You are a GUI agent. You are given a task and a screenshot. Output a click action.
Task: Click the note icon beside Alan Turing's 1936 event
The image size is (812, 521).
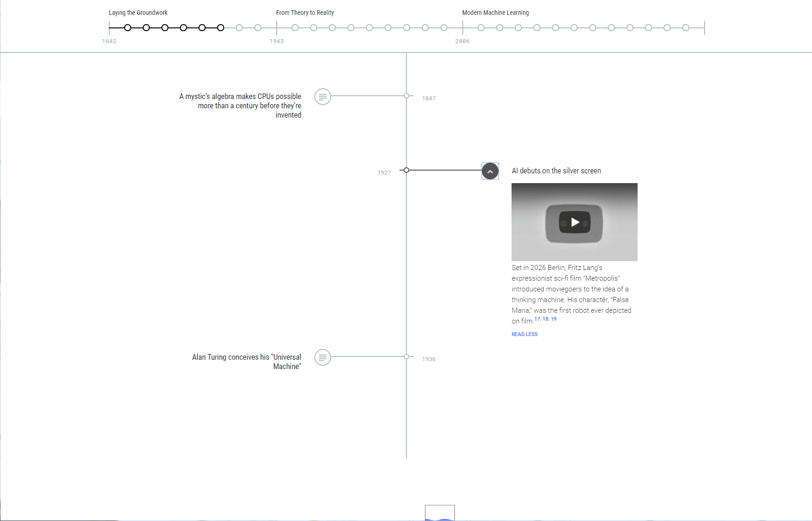323,357
